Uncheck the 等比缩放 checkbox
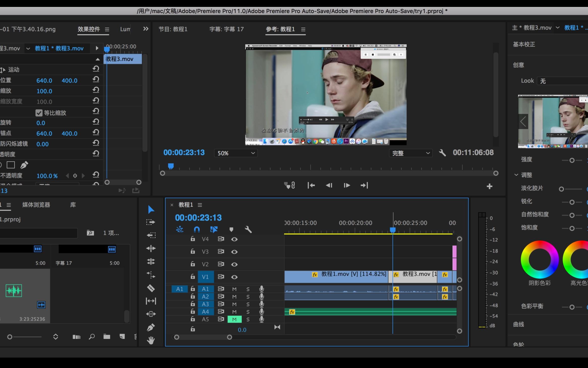This screenshot has height=368, width=588. [x=39, y=112]
